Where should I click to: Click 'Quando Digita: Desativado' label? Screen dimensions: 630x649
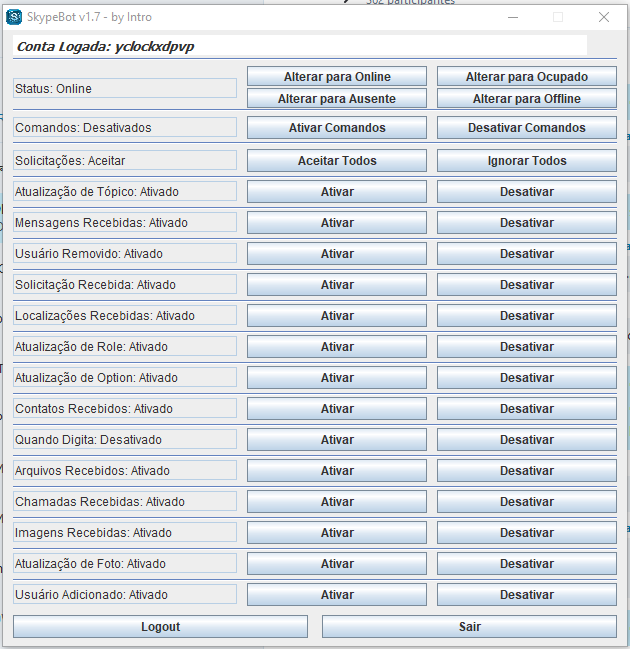[125, 439]
